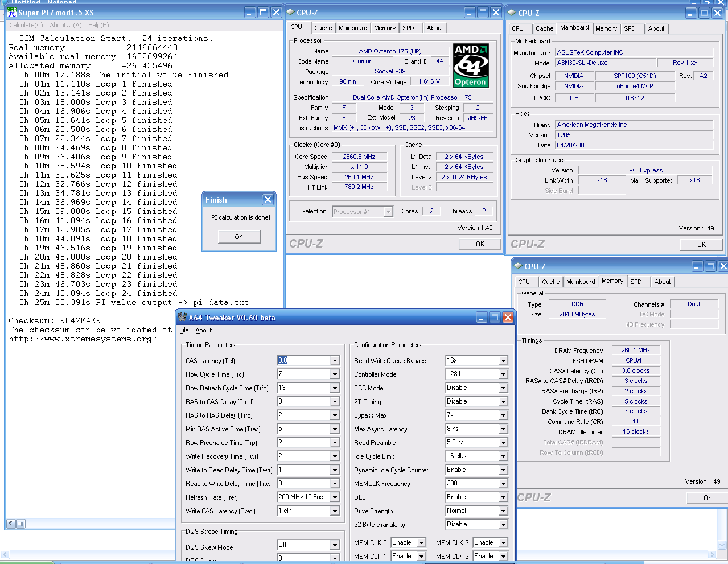Switch to Cache tab in CPU-Z CPU window
Image resolution: width=728 pixels, height=564 pixels.
pyautogui.click(x=323, y=28)
